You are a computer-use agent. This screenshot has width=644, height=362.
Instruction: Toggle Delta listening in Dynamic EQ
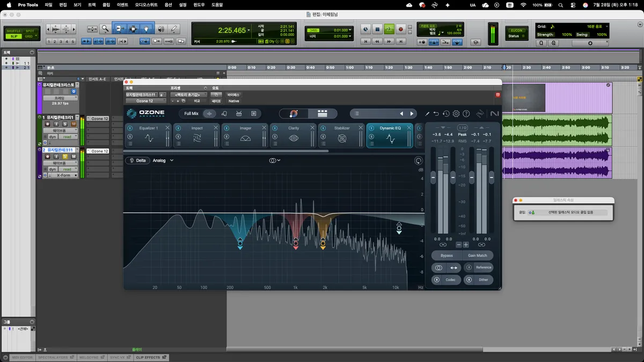coord(137,160)
